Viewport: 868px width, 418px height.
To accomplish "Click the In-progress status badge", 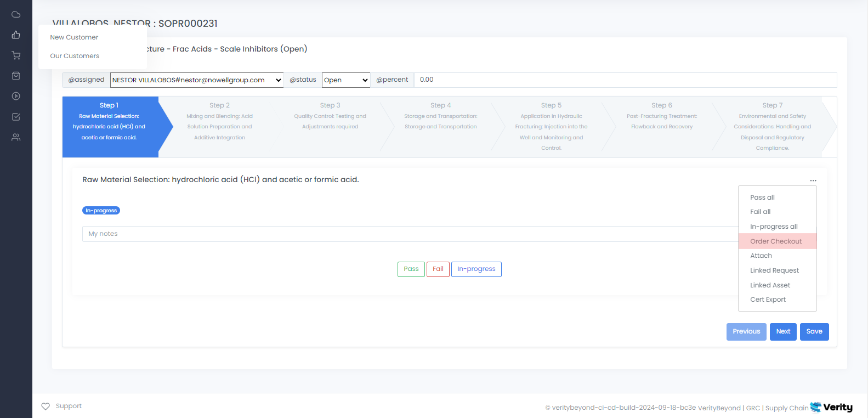I will pos(101,211).
